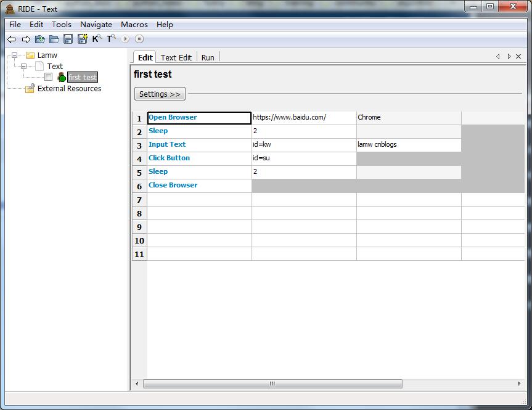Select the id=kw cell
Image resolution: width=532 pixels, height=410 pixels.
point(304,145)
